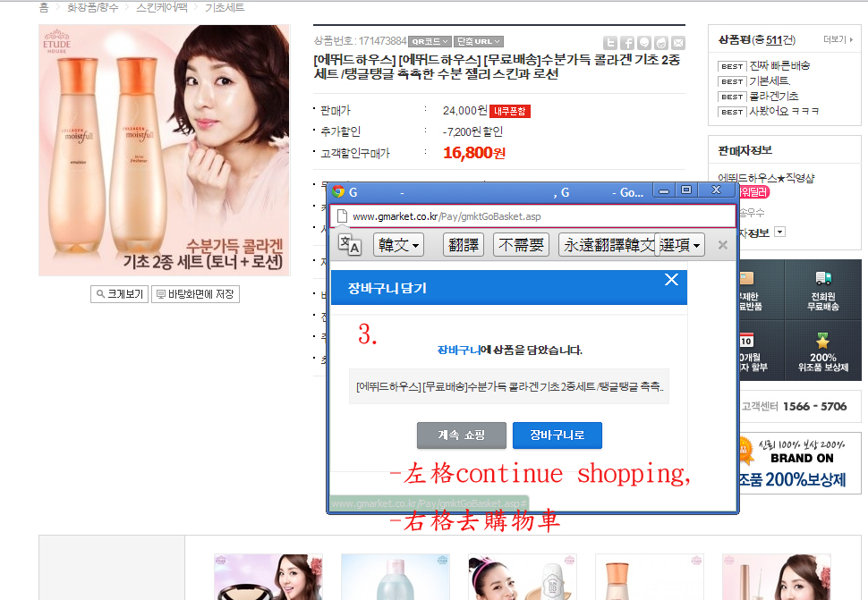
Task: Click the -7,200원 할인 discount text
Action: click(472, 131)
